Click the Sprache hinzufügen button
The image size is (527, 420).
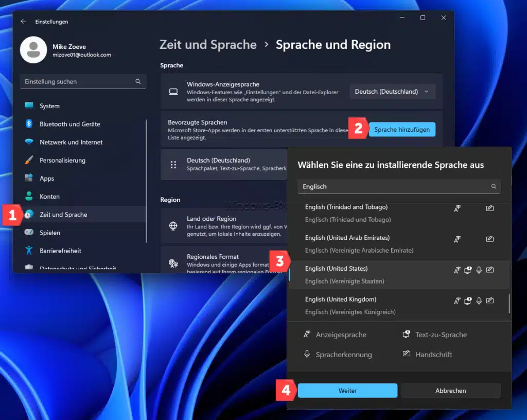click(402, 129)
